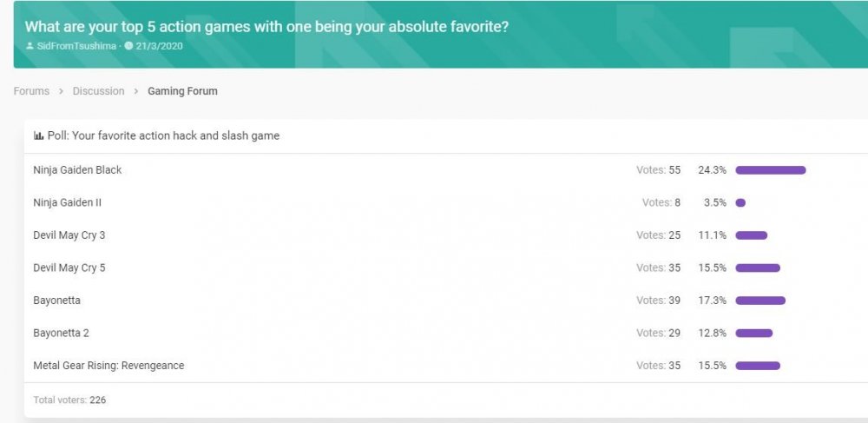Viewport: 868px width, 423px height.
Task: Select the Ninja Gaiden II poll option
Action: coord(68,202)
